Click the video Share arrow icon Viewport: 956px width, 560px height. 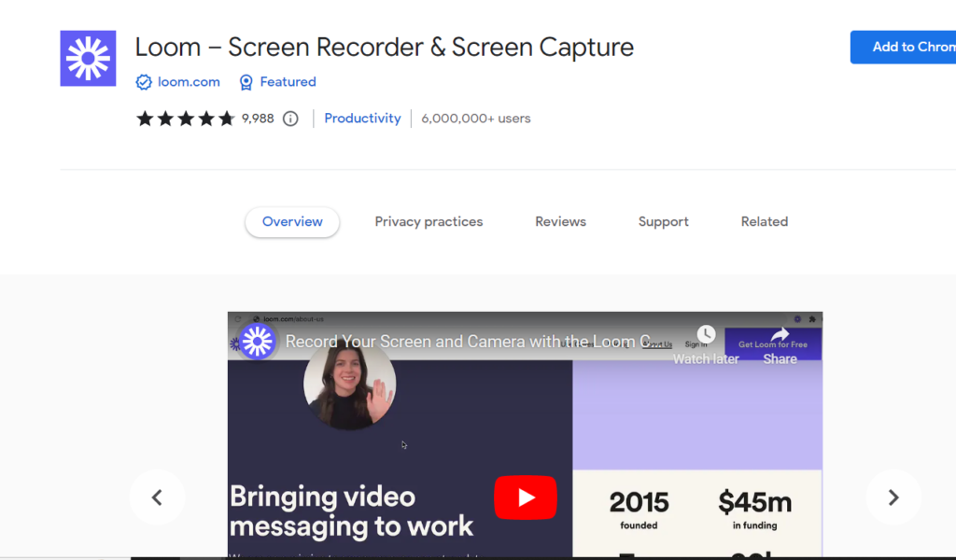pos(780,334)
